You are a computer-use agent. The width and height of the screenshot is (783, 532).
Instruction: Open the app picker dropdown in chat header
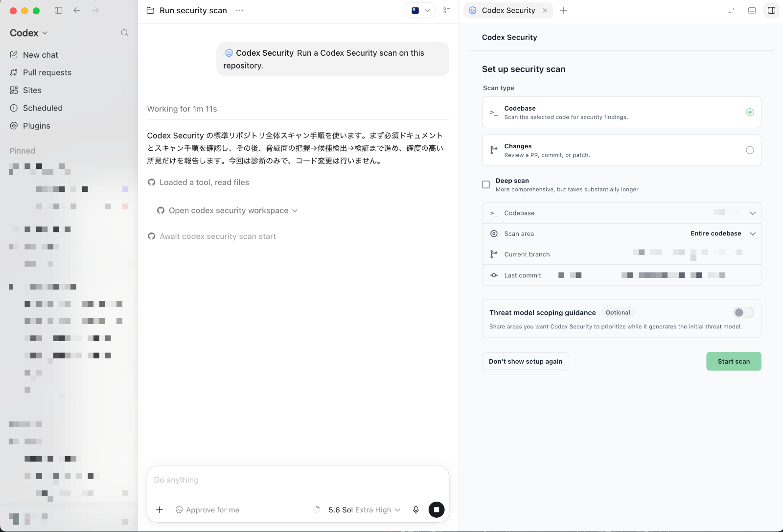coord(420,10)
